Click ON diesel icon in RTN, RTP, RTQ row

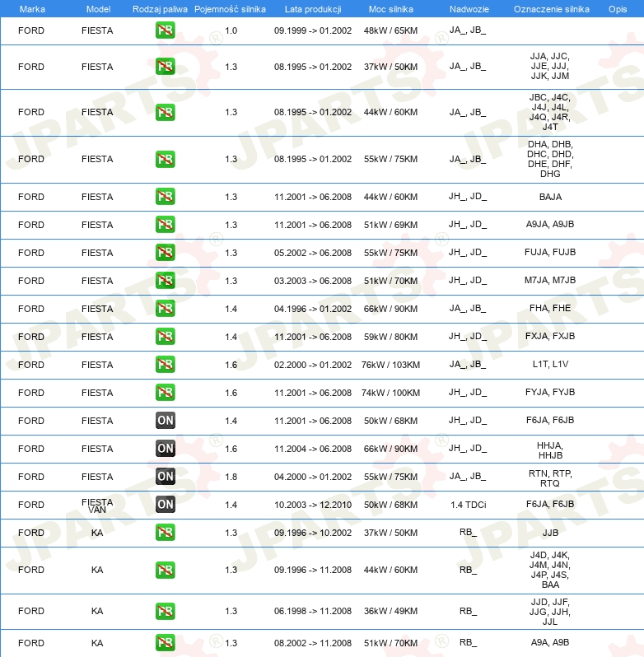(165, 477)
